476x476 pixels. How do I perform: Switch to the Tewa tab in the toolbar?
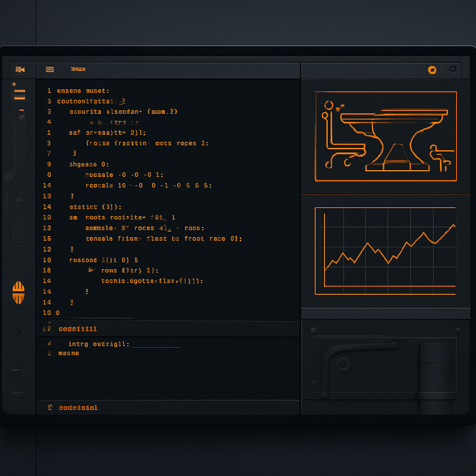click(78, 69)
